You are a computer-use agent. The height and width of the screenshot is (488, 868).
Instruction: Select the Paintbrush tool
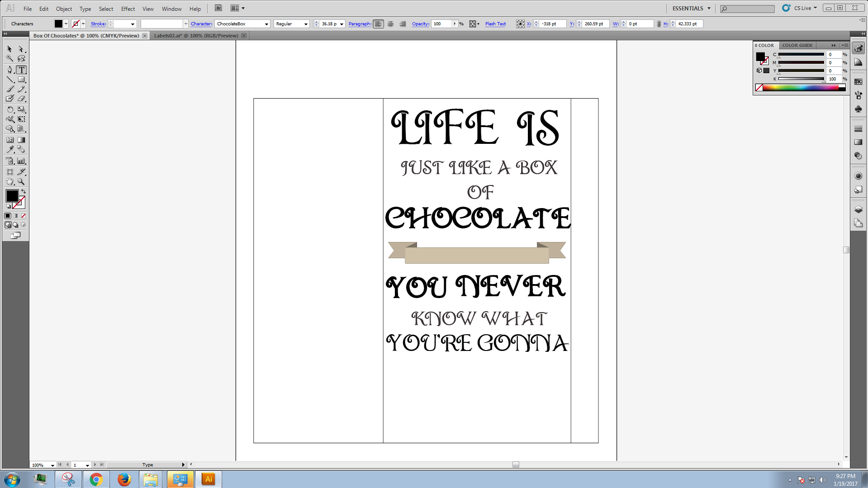(x=9, y=89)
